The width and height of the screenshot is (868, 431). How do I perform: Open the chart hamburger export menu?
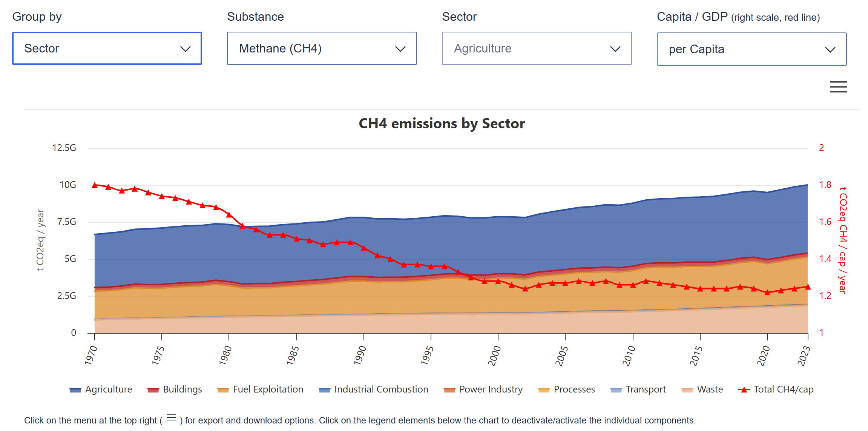click(838, 87)
